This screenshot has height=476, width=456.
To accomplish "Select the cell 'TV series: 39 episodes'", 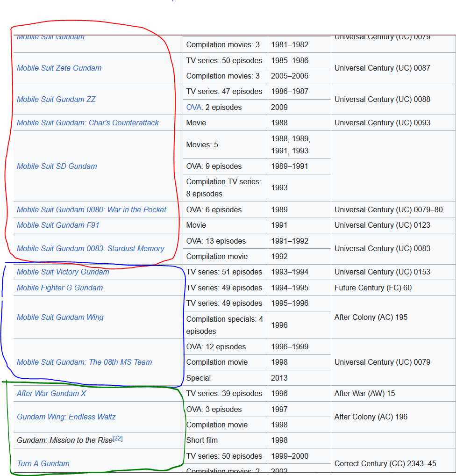I will pos(225,393).
